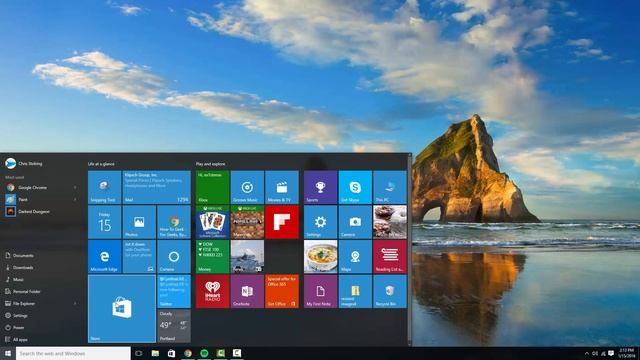Open the red Reading List tile
This screenshot has width=640, height=360.
[x=390, y=257]
